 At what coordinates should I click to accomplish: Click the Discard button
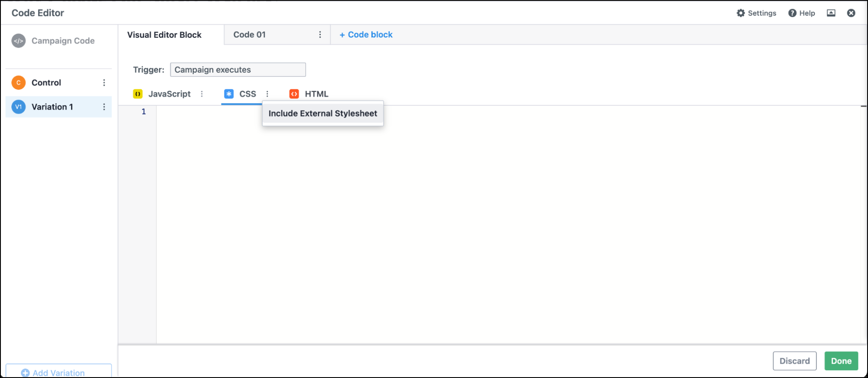click(795, 361)
